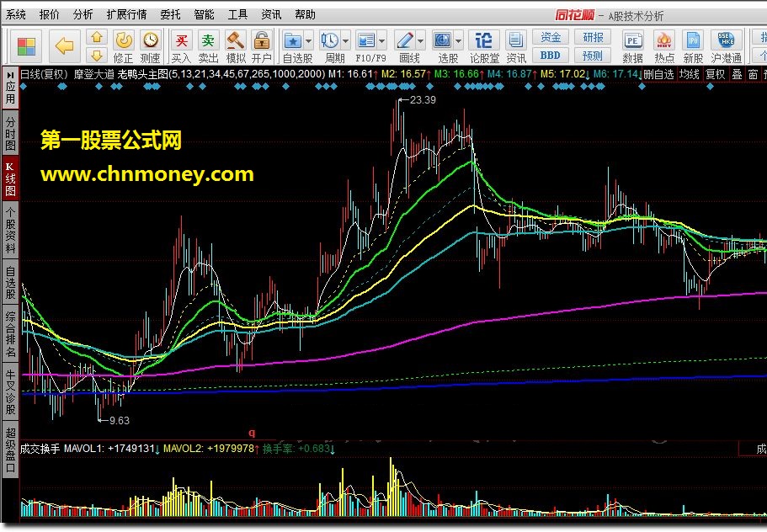Click the up arrow toolbar icon
767x532 pixels.
97,37
